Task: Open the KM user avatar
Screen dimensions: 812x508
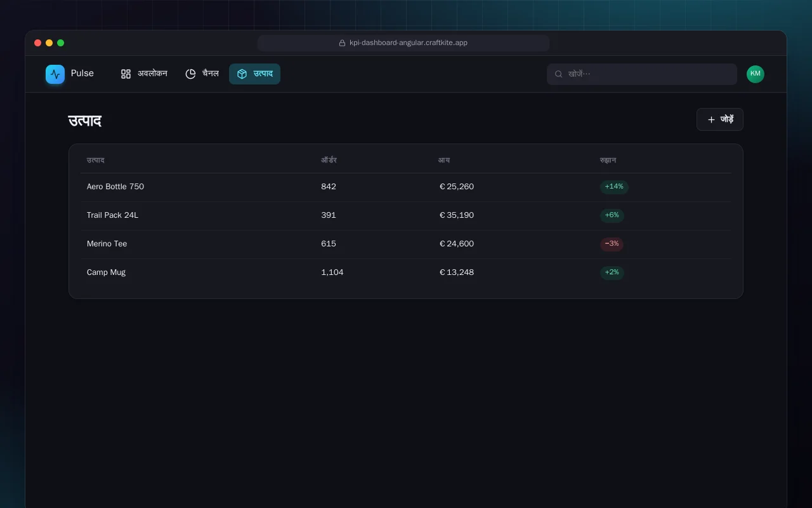Action: tap(755, 74)
